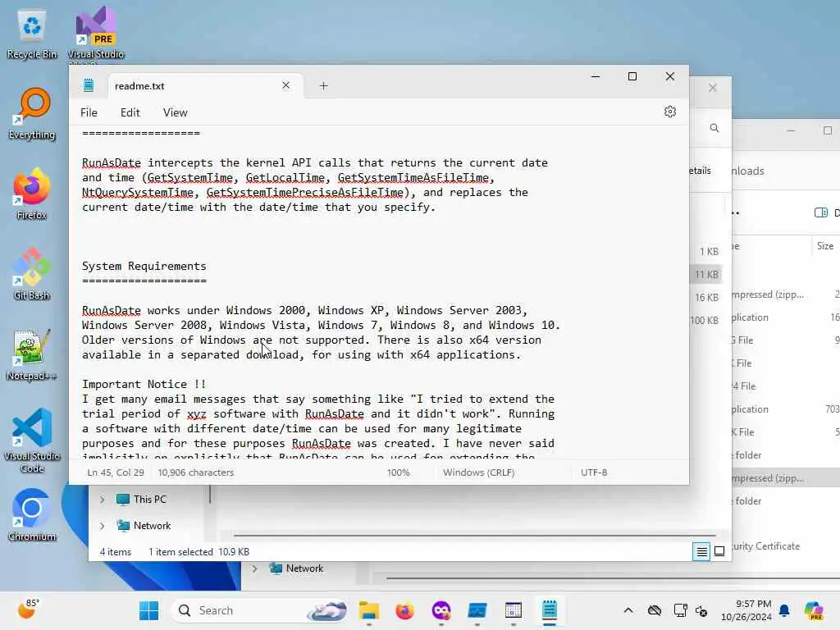The image size is (840, 630).
Task: Click Explorer search magnifier icon
Action: (714, 128)
